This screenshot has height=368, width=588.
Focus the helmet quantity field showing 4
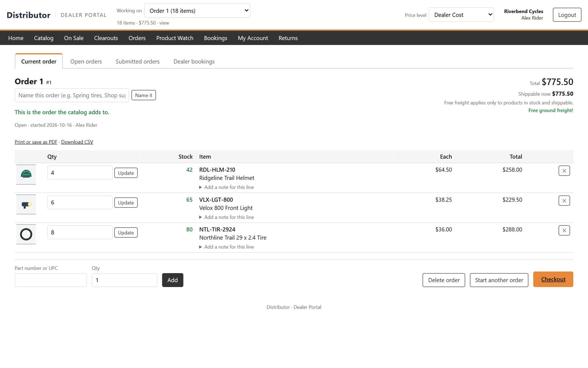pyautogui.click(x=80, y=173)
